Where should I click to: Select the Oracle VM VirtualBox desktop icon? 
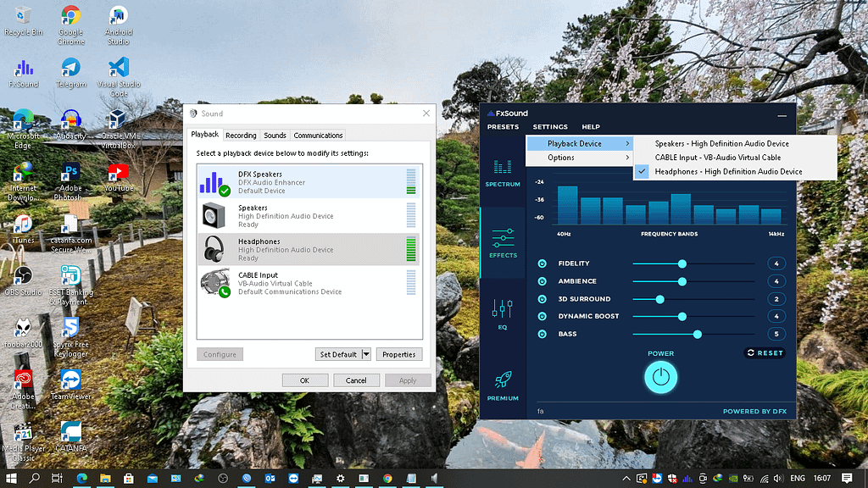coord(119,130)
